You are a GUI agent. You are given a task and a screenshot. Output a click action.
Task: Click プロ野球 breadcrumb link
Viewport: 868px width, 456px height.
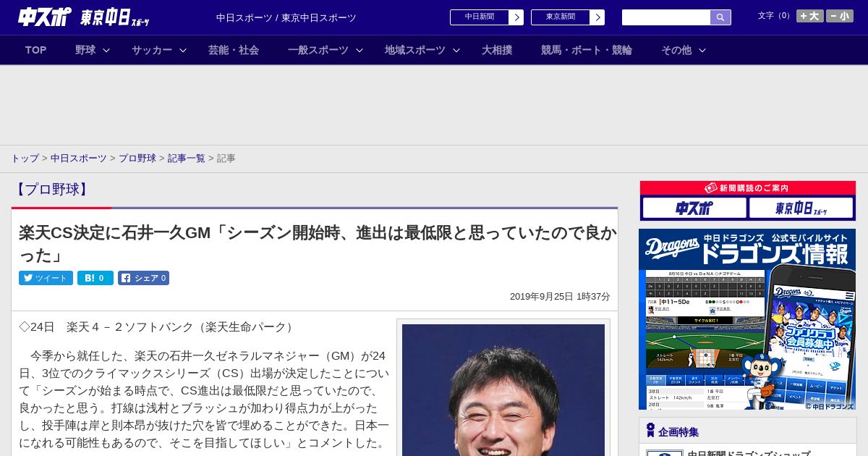coord(137,158)
